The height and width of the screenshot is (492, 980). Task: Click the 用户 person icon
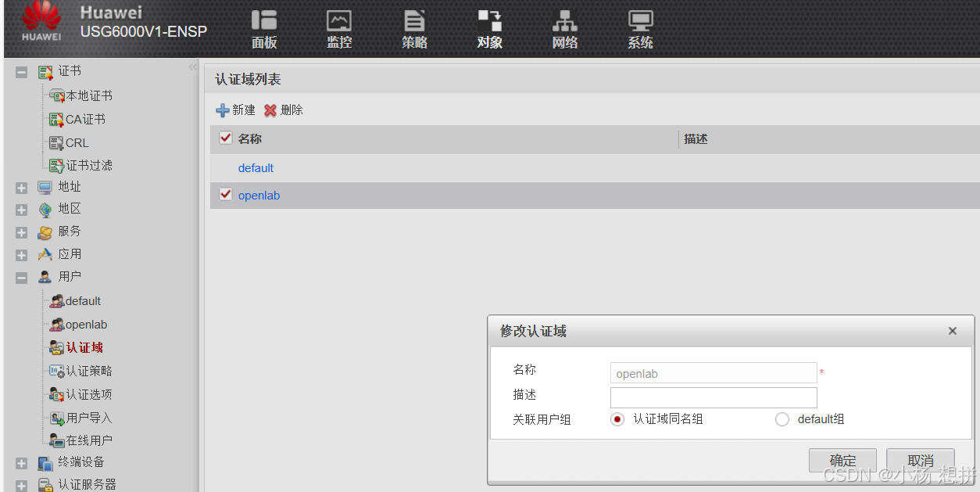[x=45, y=277]
